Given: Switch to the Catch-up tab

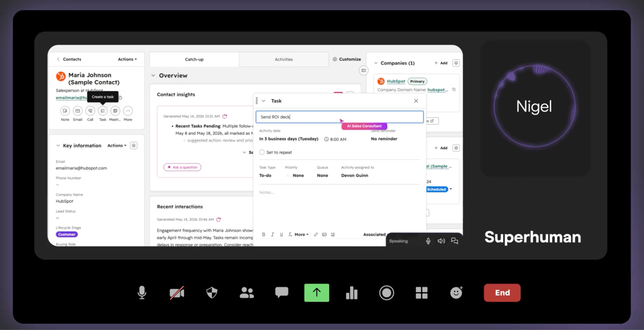Looking at the screenshot, I should click(194, 59).
